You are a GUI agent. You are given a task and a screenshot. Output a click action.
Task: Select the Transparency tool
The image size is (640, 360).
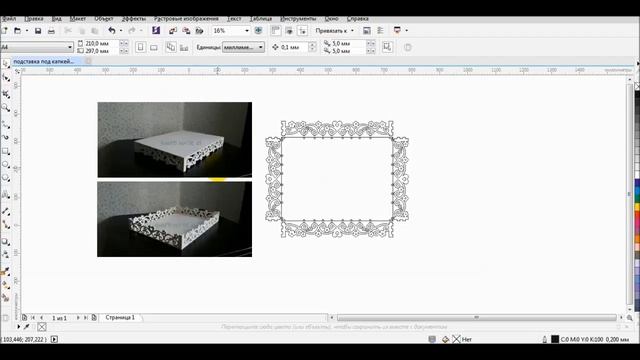(x=6, y=254)
